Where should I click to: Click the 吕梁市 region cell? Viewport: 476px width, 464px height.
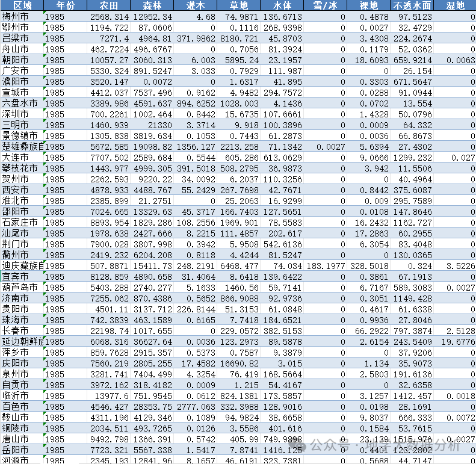click(22, 39)
